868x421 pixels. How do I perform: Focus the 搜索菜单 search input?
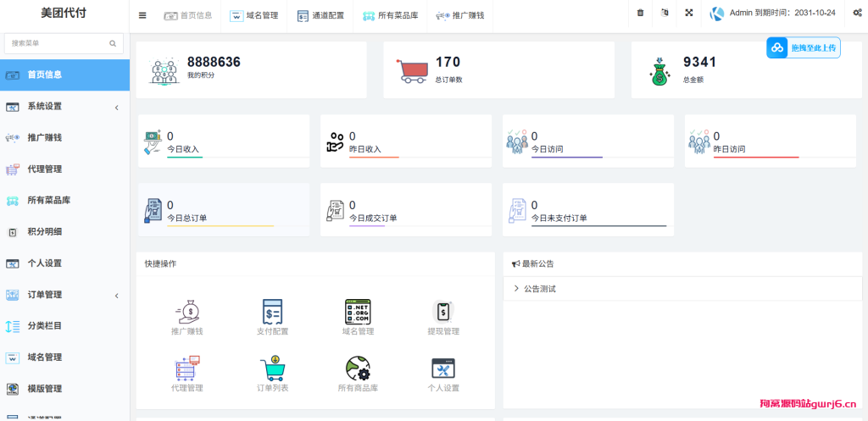(64, 43)
